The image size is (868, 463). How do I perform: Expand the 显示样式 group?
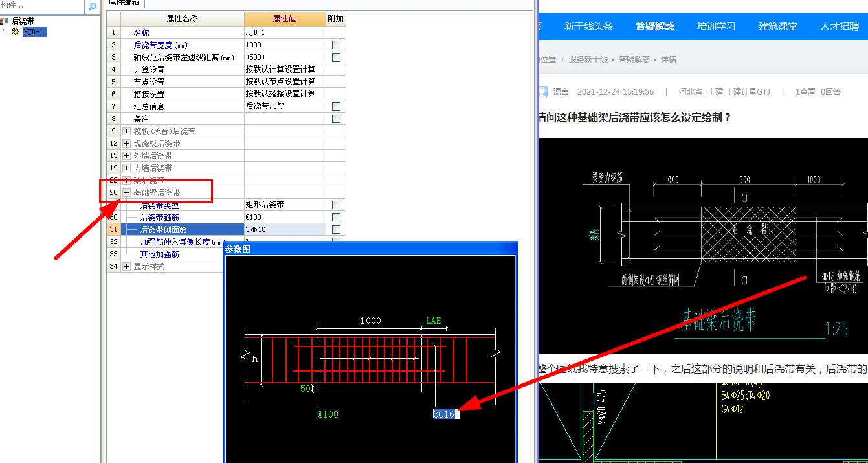pos(127,267)
